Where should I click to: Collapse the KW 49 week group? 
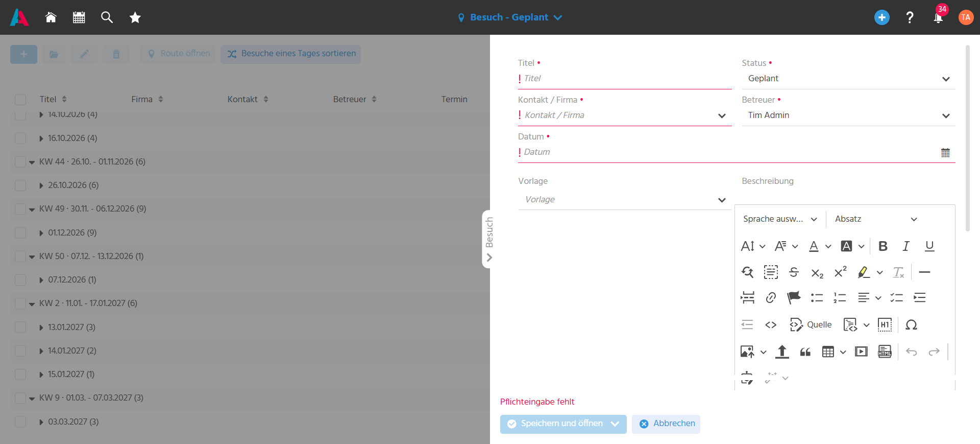tap(32, 209)
